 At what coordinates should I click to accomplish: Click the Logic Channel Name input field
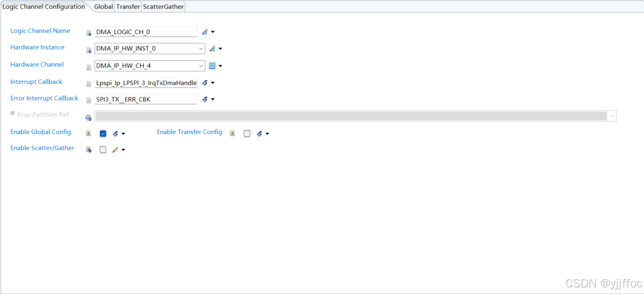(x=146, y=32)
